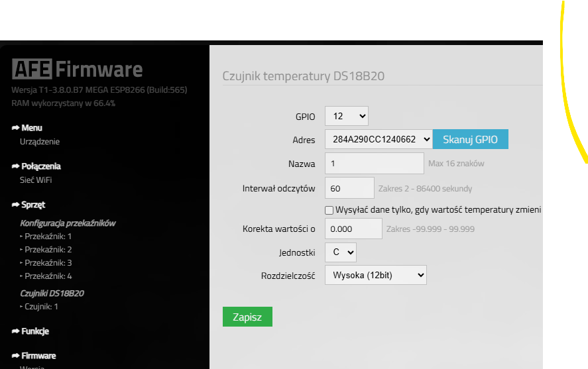Image resolution: width=588 pixels, height=369 pixels.
Task: Open Czujnik: 1 sensor settings
Action: (41, 307)
